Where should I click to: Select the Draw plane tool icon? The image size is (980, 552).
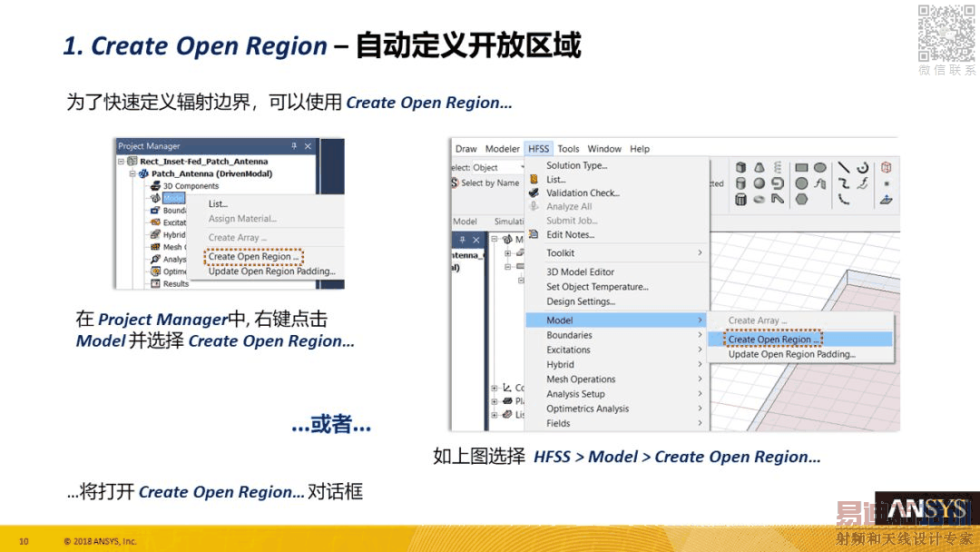coord(887,200)
